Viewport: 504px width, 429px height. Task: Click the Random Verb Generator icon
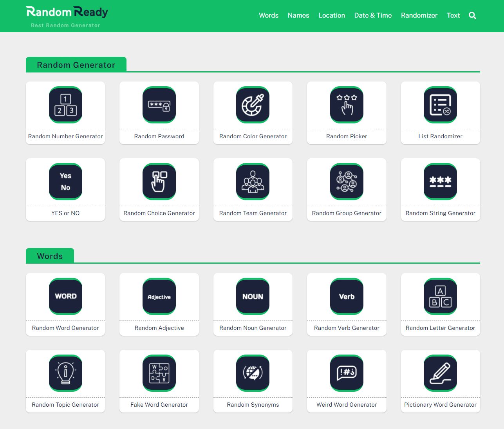pos(347,296)
